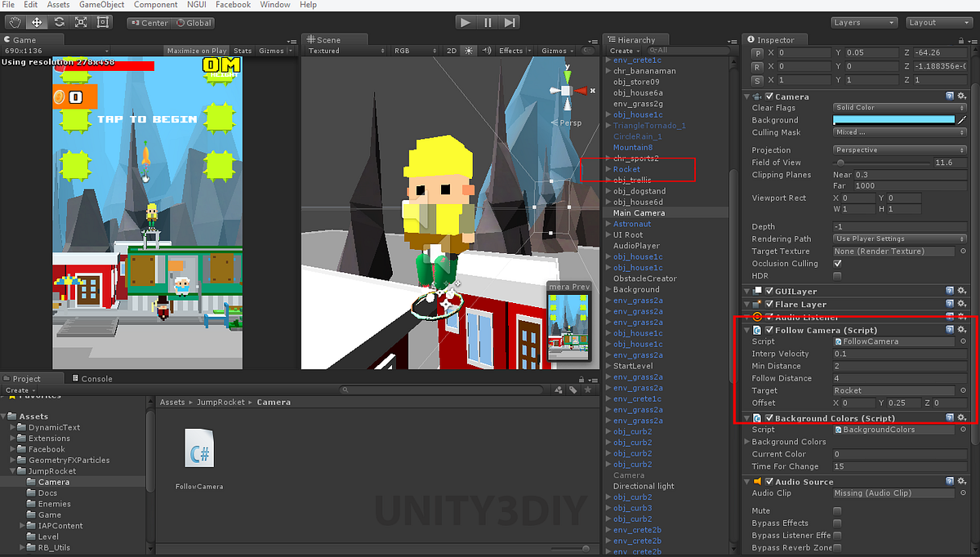Open the GameObject menu

pos(103,4)
